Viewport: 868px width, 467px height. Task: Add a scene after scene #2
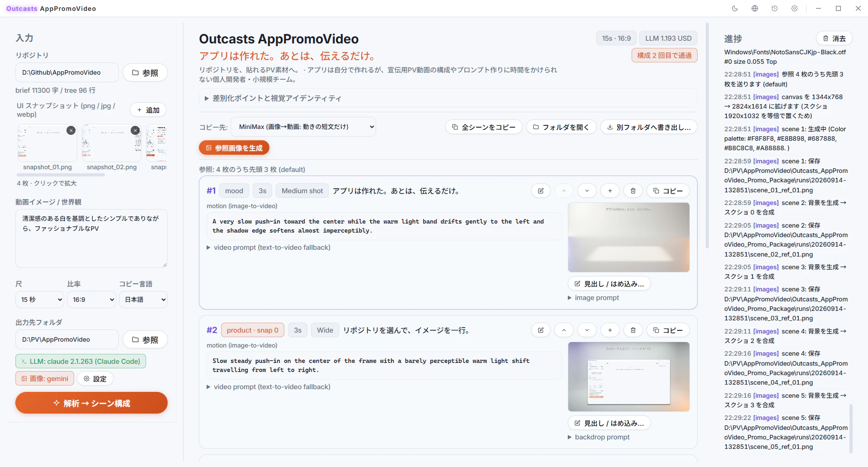[x=610, y=330]
